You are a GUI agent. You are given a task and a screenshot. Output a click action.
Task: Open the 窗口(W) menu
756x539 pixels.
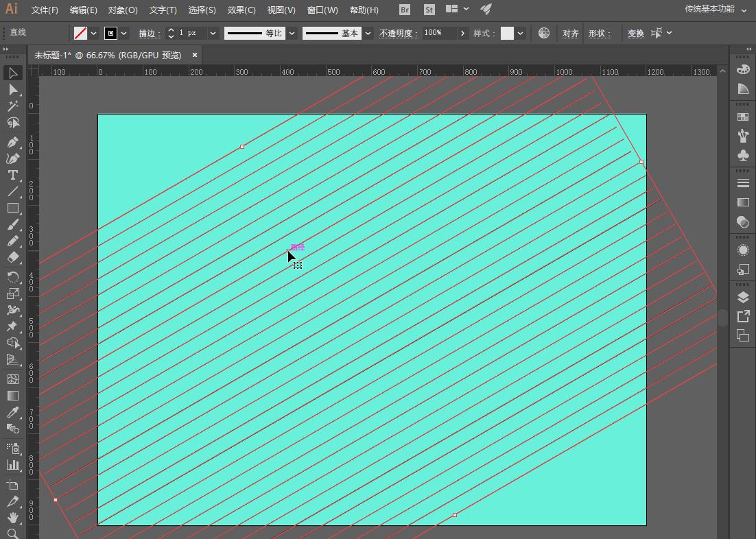click(322, 10)
